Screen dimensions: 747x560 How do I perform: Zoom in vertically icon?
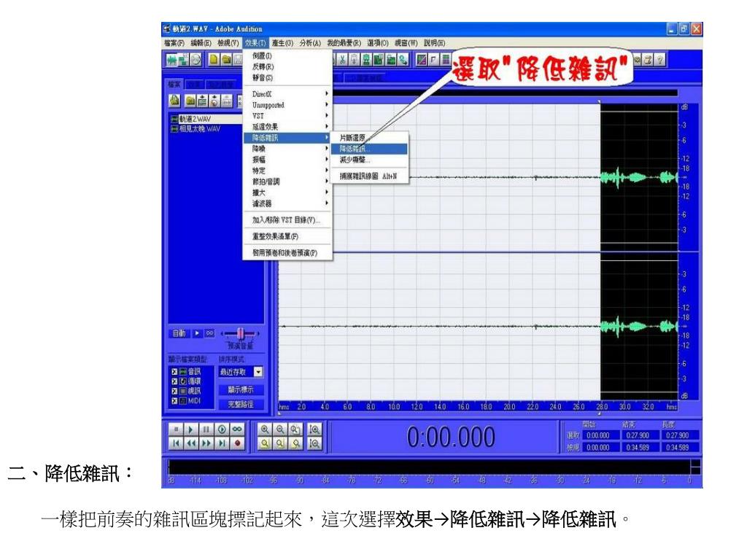(314, 429)
